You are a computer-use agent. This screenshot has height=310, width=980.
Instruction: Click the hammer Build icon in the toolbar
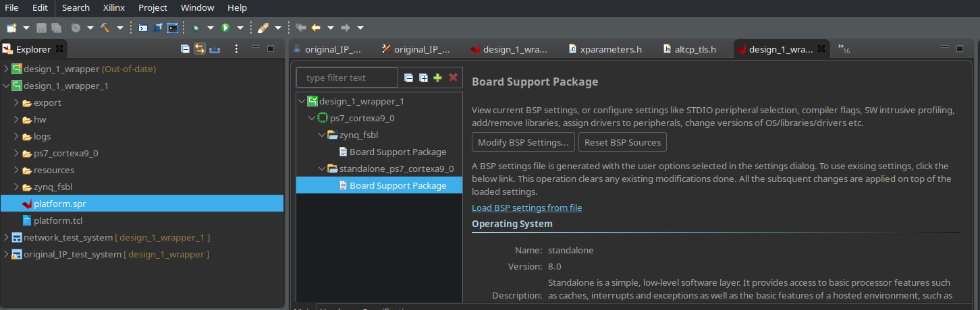tap(106, 28)
